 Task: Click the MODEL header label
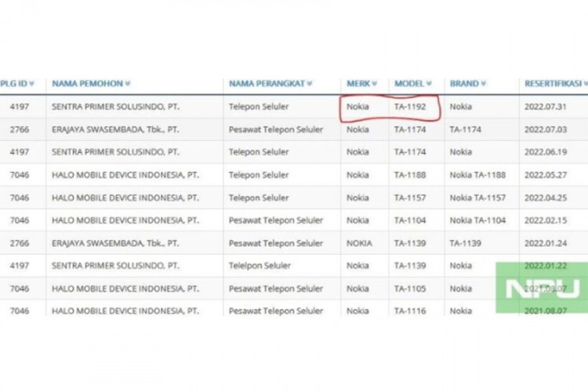[409, 84]
